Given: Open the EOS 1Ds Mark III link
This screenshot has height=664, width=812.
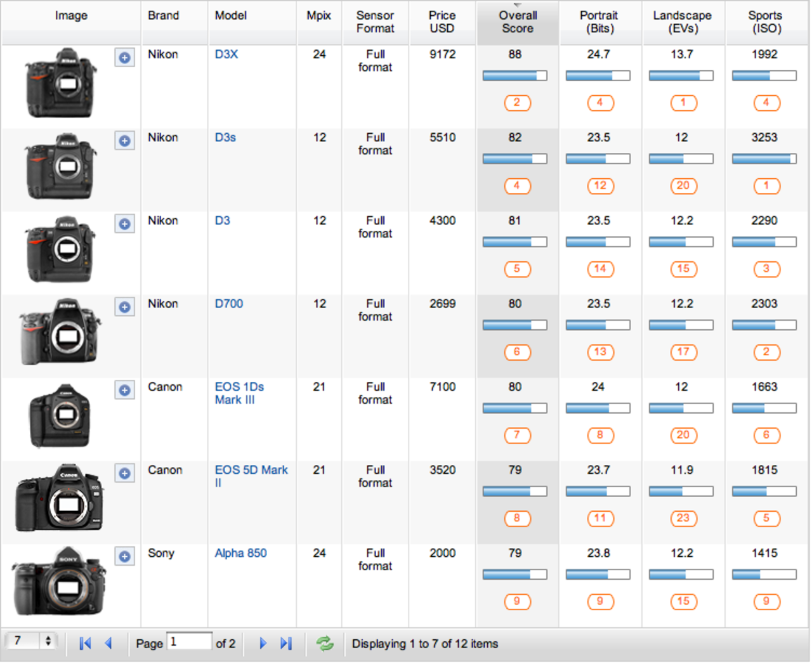Looking at the screenshot, I should click(239, 393).
